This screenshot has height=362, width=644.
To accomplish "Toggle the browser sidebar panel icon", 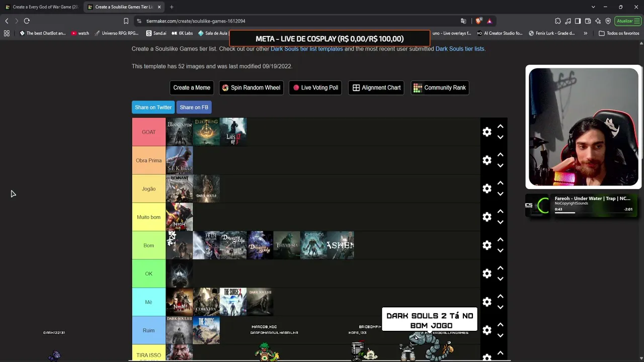I will 578,21.
